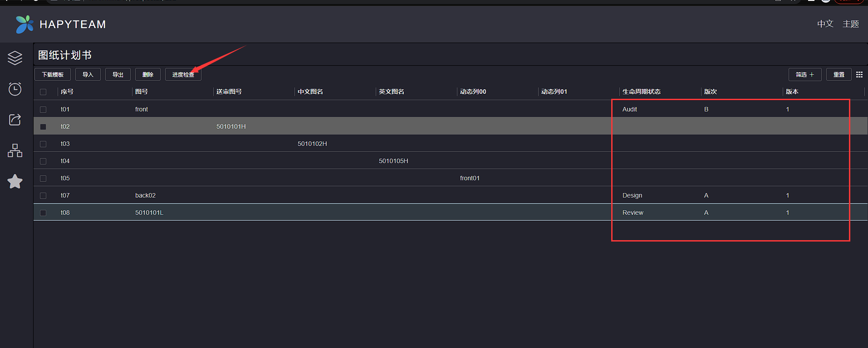Select the cell 5010105H
Screen dimensions: 868x348
(393, 161)
